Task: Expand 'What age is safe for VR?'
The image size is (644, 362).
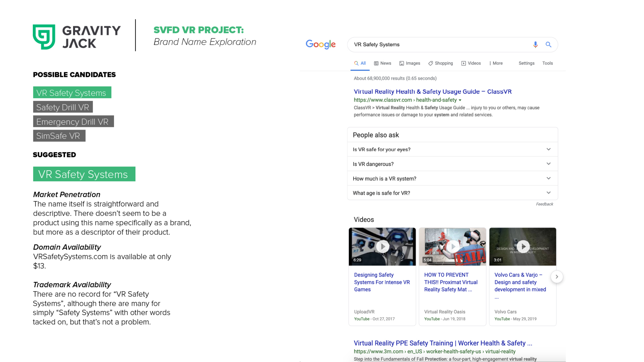Action: (x=453, y=193)
